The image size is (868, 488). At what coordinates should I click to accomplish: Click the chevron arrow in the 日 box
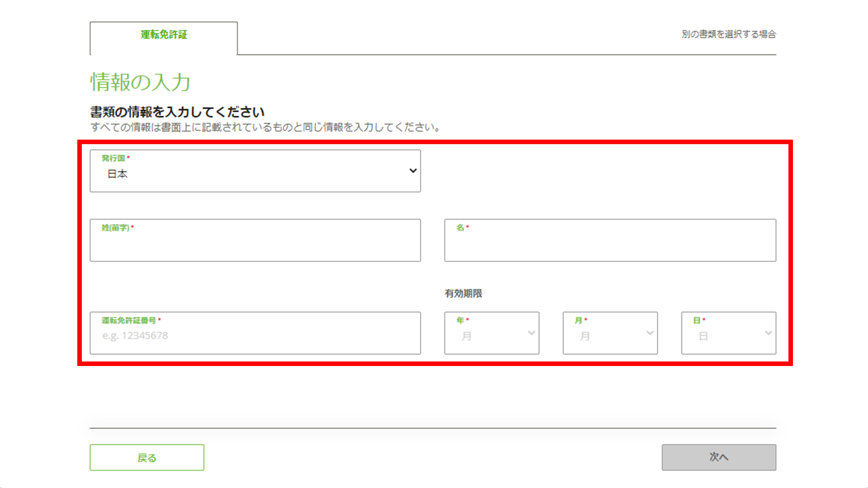tap(768, 333)
